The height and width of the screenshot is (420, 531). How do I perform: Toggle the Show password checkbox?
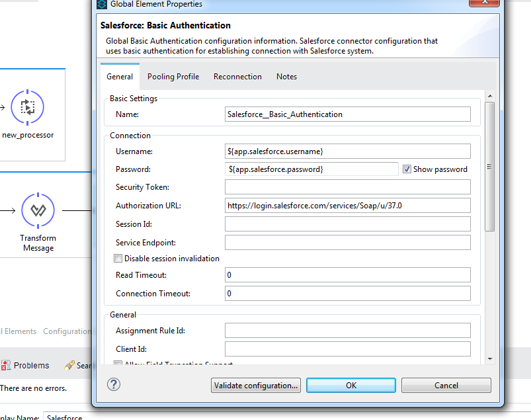point(407,169)
